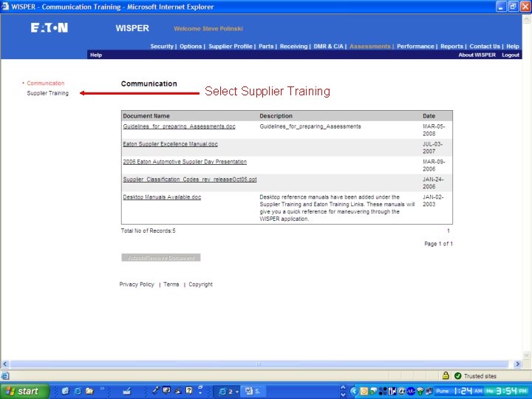Open the Internet Explorer group taskbar button
The image size is (532, 399).
[228, 391]
